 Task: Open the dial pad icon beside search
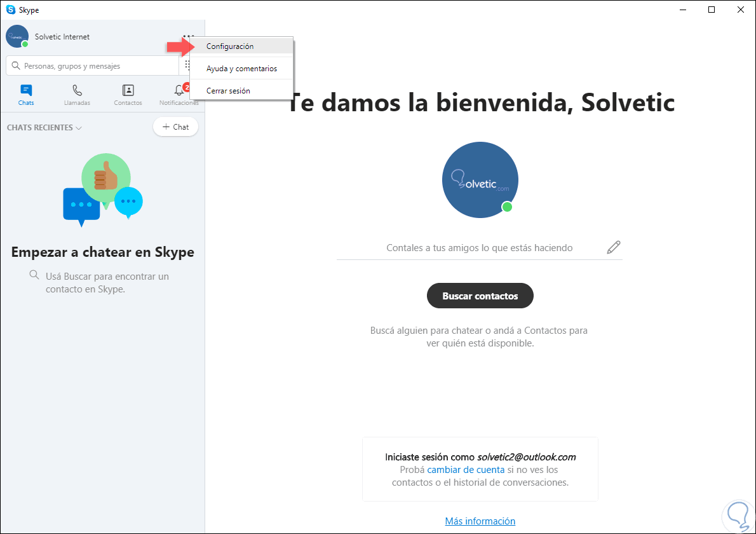click(x=187, y=65)
